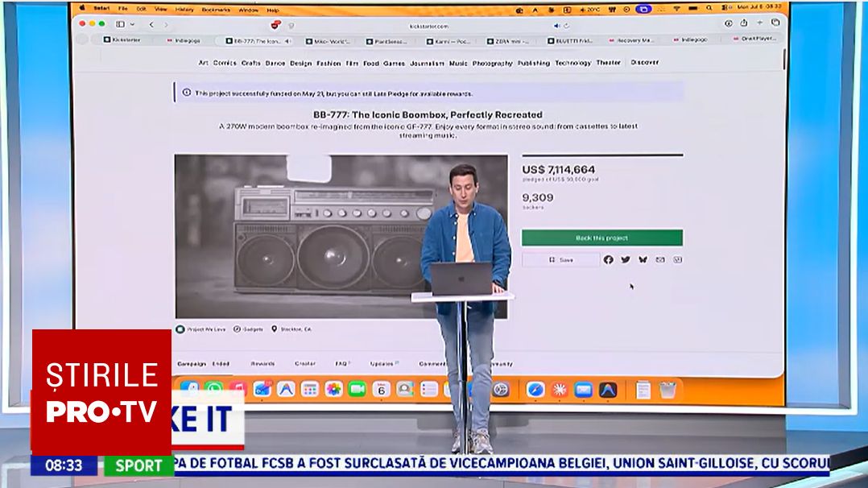Show the tab overview icon
Screen dimensions: 868x488
point(775,23)
